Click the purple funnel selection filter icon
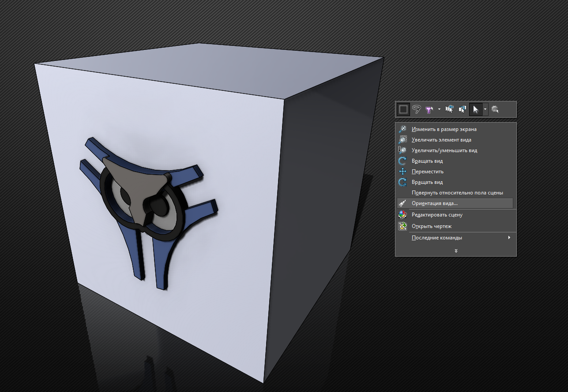This screenshot has height=392, width=568. [429, 109]
